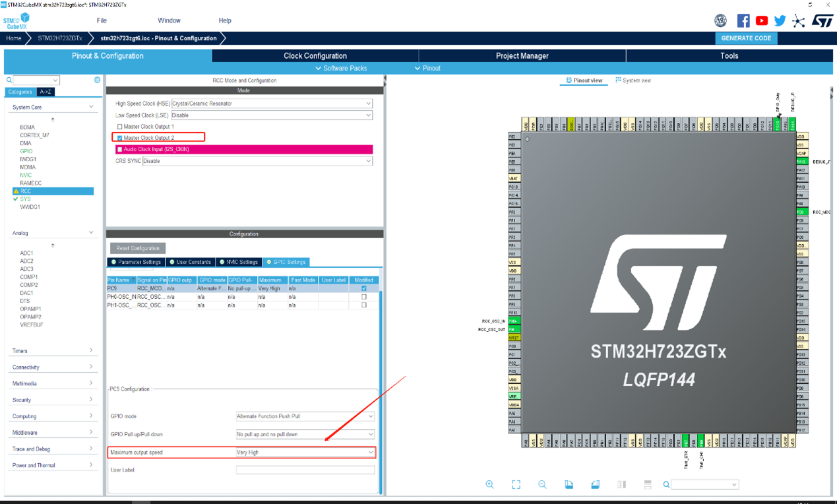The height and width of the screenshot is (504, 837).
Task: Click the large ST logo on the chip
Action: click(x=658, y=282)
